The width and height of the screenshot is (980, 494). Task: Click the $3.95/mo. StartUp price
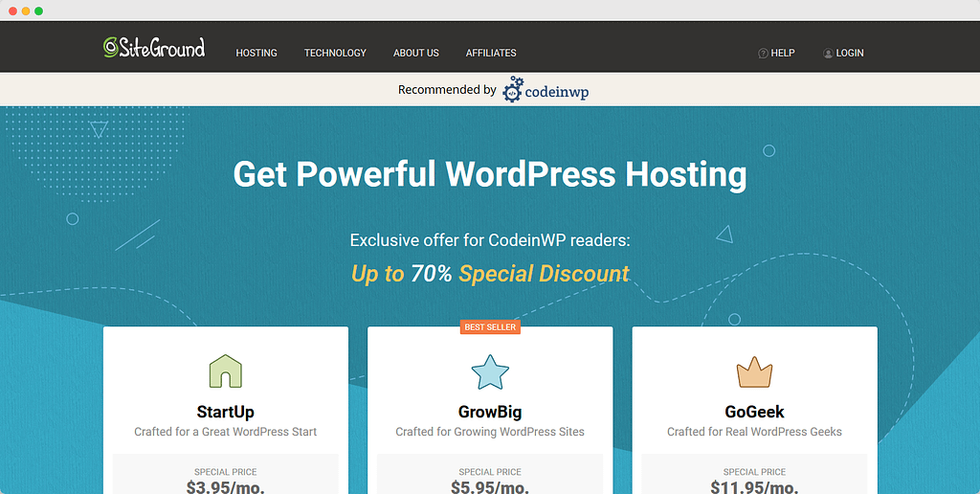click(226, 486)
